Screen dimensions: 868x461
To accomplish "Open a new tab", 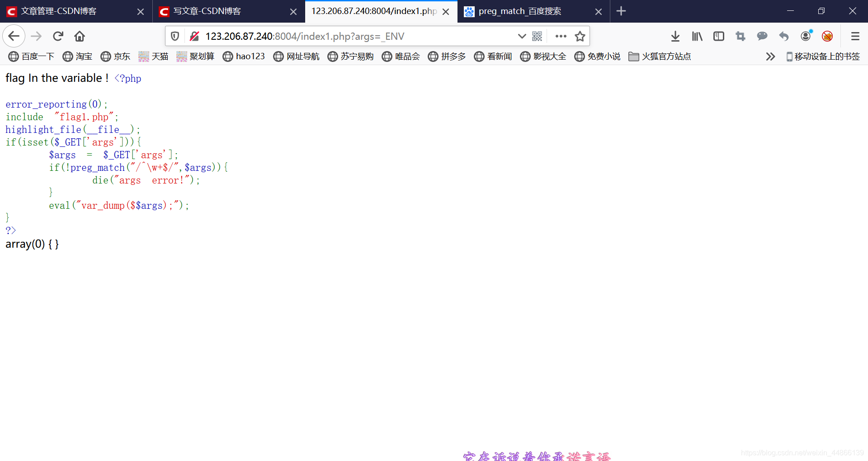I will point(621,11).
